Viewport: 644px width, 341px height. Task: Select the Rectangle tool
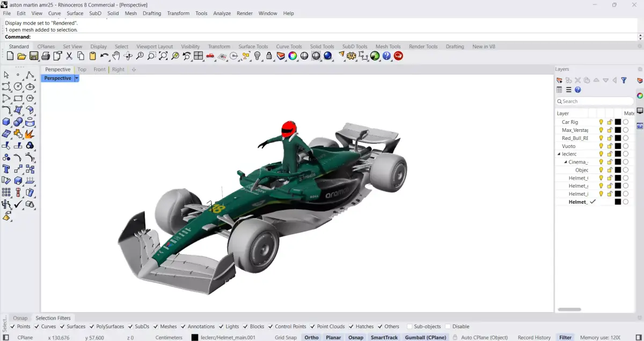tap(18, 99)
